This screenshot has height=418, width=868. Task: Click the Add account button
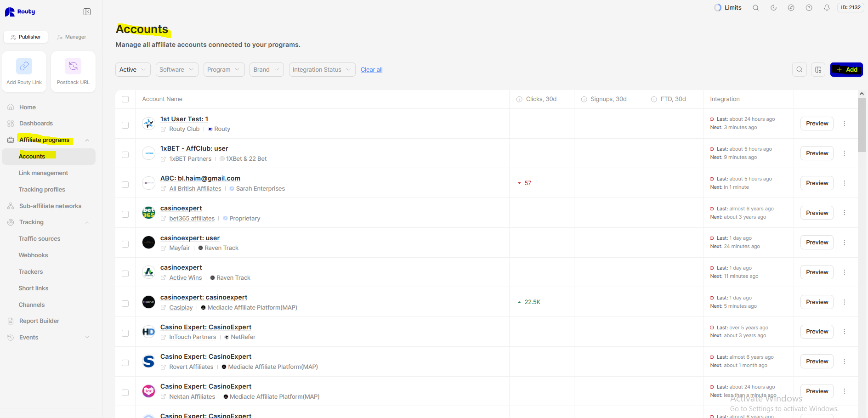tap(846, 69)
